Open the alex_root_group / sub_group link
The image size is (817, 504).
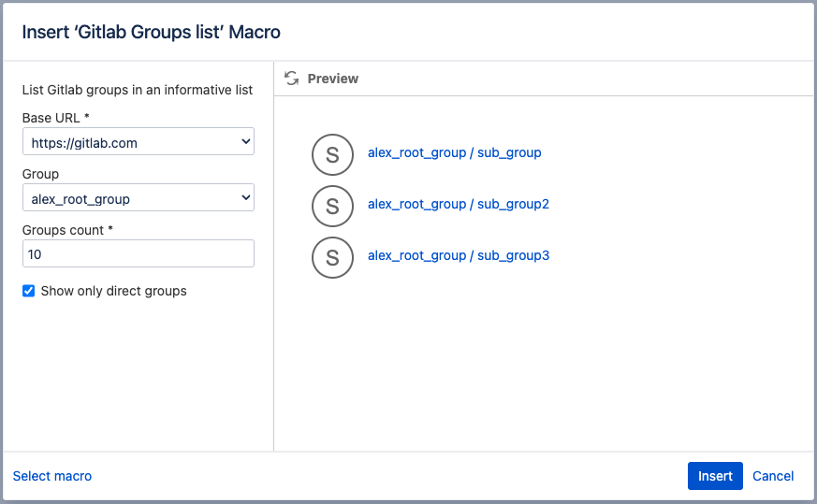tap(454, 152)
